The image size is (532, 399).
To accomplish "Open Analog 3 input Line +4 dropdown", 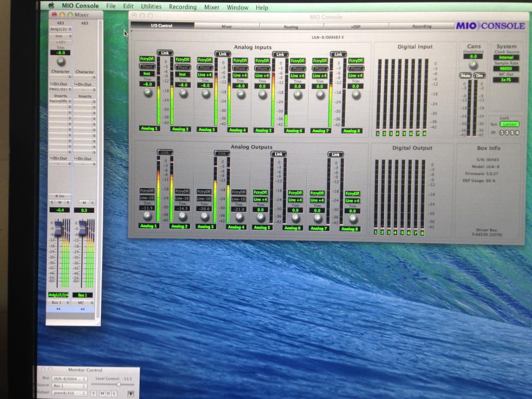I will [205, 75].
